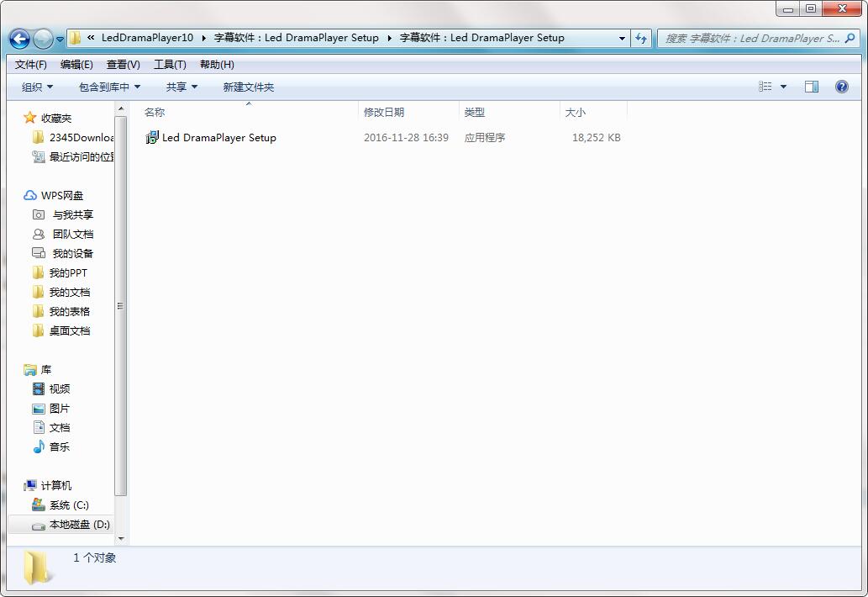Toggle the preview pane button

812,87
